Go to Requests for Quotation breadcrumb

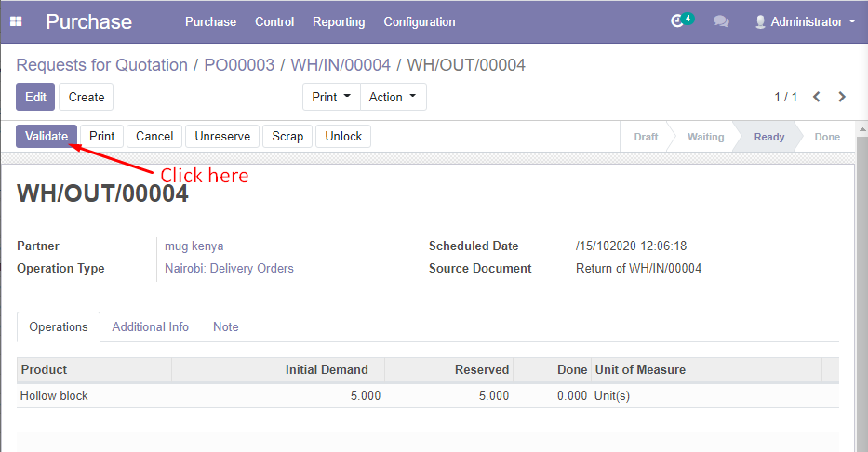[101, 65]
